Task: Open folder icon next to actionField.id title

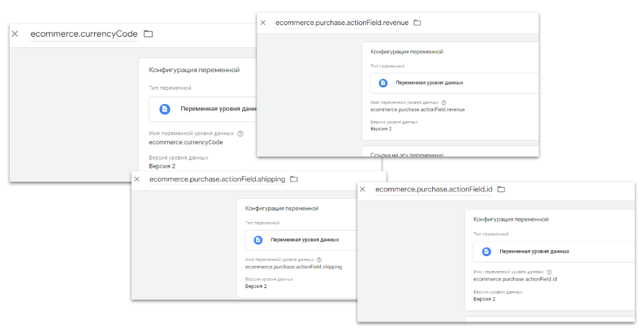Action: (x=501, y=190)
